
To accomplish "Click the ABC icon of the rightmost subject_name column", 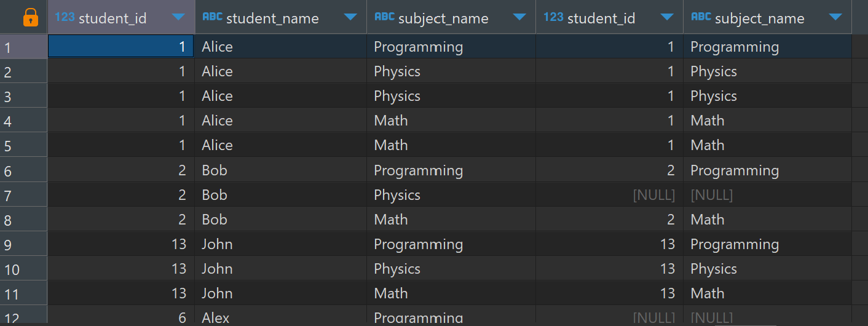I will 701,17.
